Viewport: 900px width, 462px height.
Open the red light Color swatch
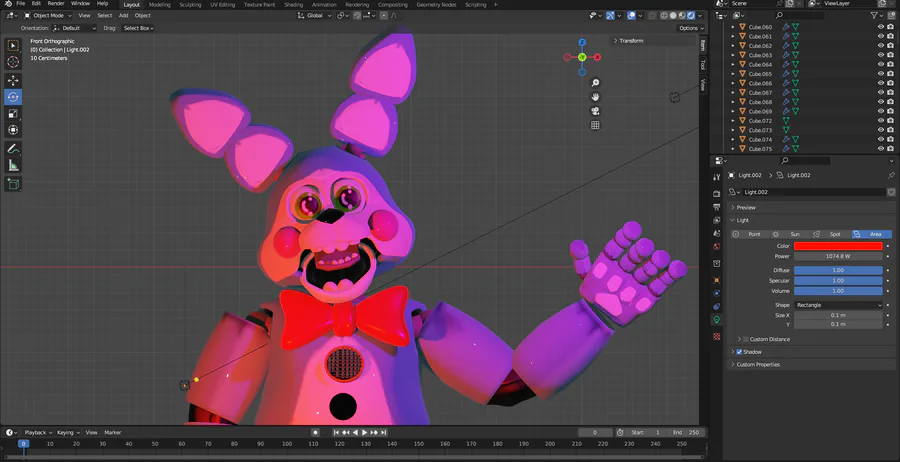coord(838,246)
